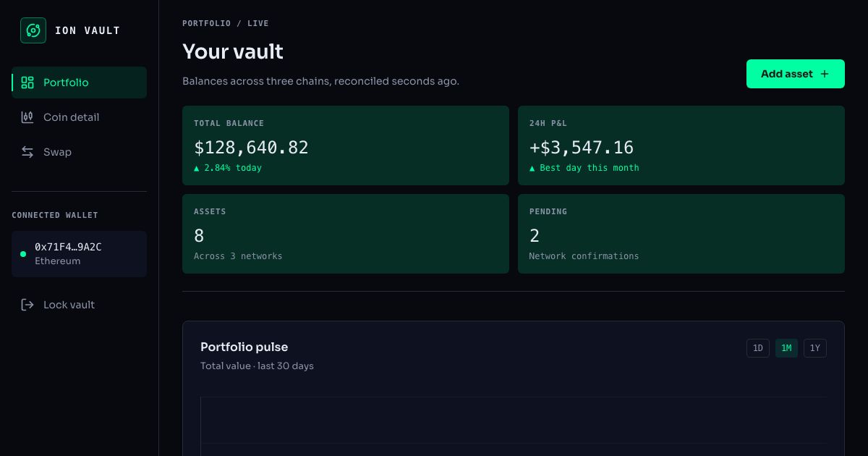
Task: Click Across 3 networks text
Action: 238,256
